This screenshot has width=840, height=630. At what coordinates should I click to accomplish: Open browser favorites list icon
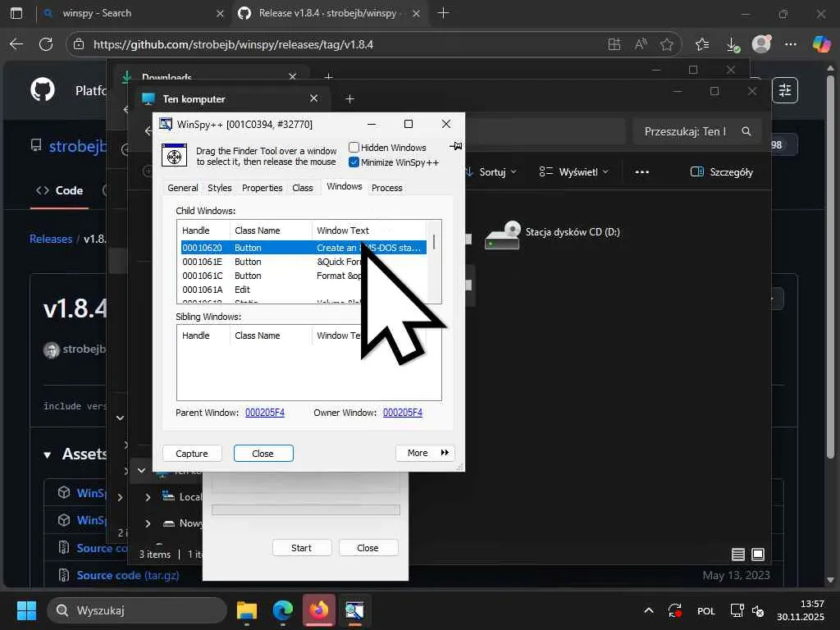tap(702, 44)
